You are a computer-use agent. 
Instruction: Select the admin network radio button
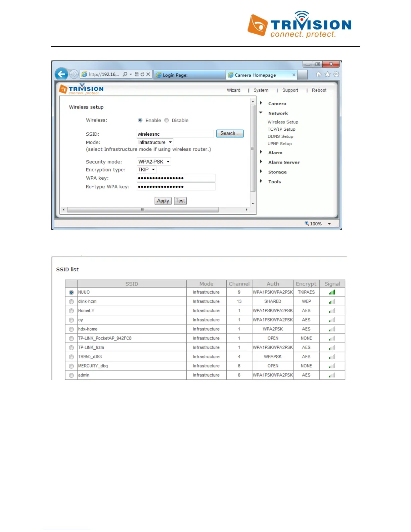coord(71,375)
